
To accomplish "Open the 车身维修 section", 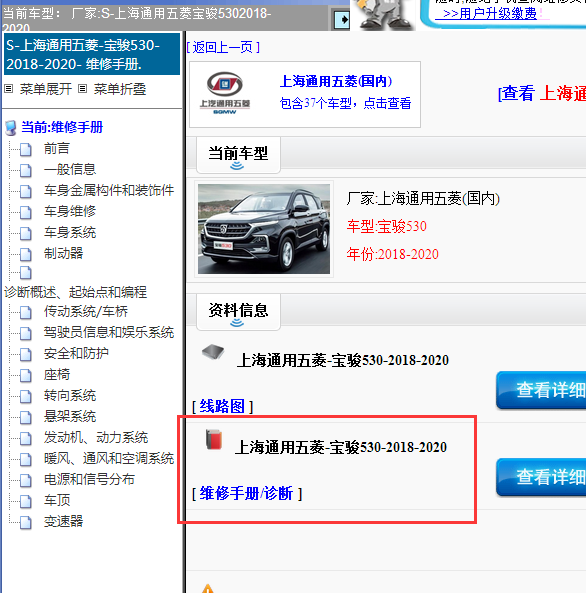I will click(70, 211).
